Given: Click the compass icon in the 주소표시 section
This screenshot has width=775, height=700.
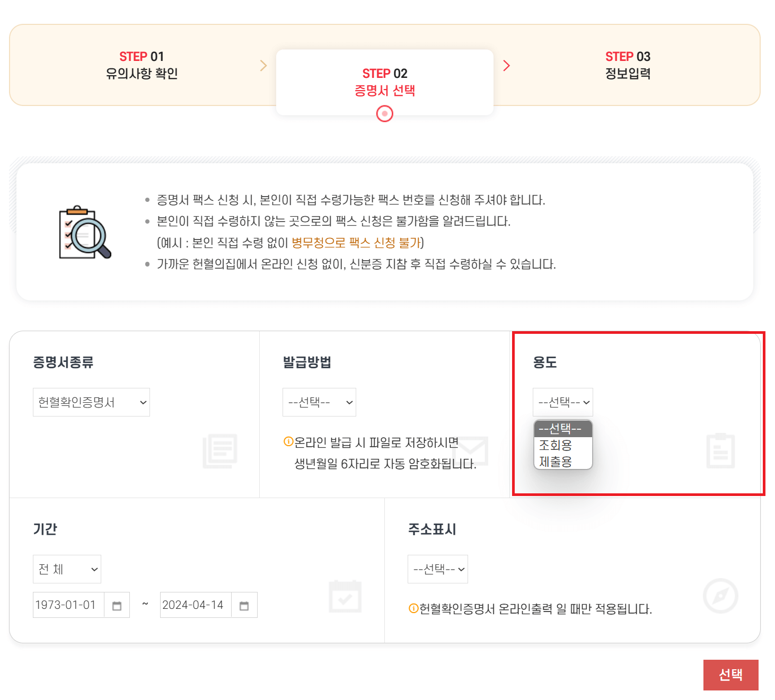Looking at the screenshot, I should [x=720, y=596].
